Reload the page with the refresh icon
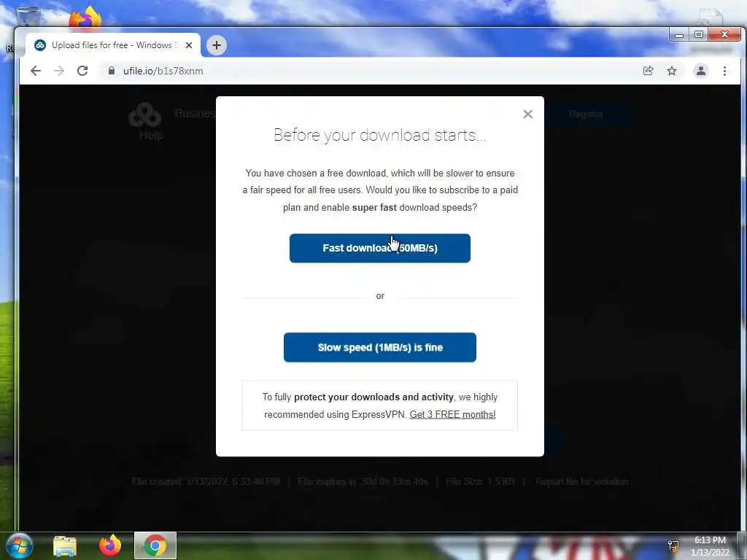The width and height of the screenshot is (747, 560). pos(82,71)
